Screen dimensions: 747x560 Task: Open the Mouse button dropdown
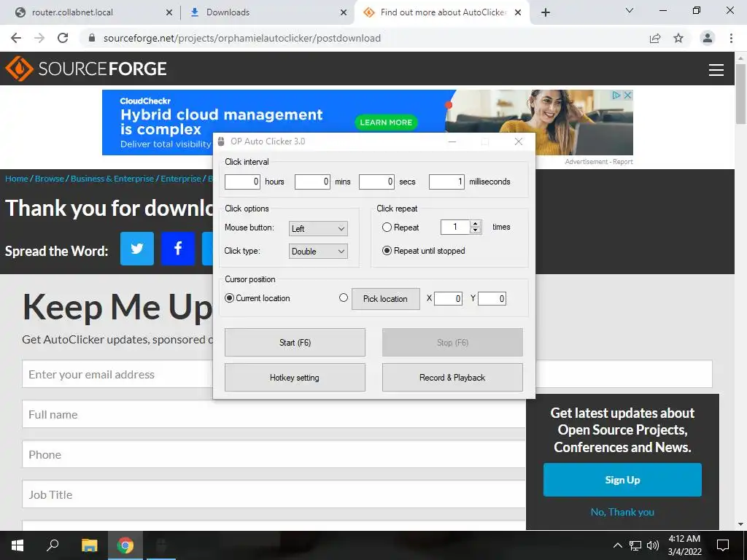click(318, 228)
